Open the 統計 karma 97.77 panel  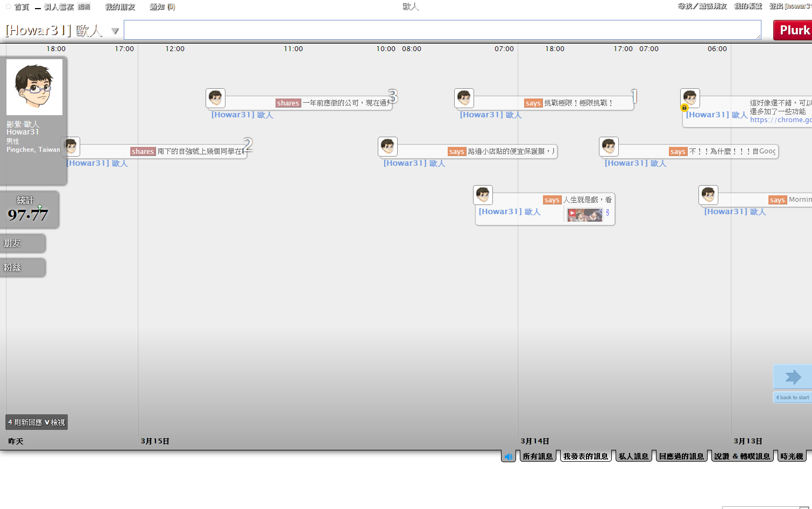click(x=29, y=210)
